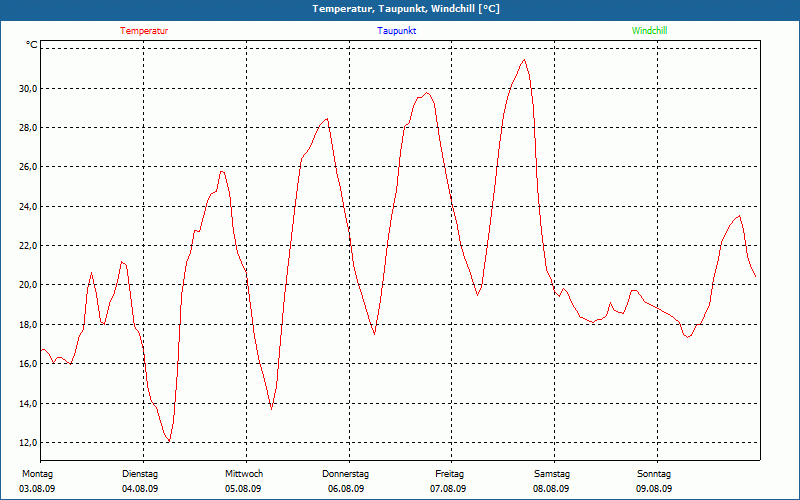Click the 06.08.09 date label
The image size is (800, 500).
346,489
